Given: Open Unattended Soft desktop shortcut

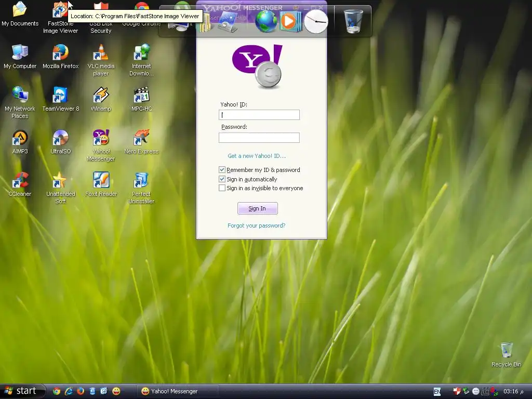Looking at the screenshot, I should (x=60, y=188).
